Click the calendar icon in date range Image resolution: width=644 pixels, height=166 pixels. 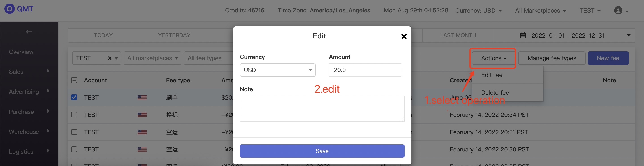click(523, 36)
